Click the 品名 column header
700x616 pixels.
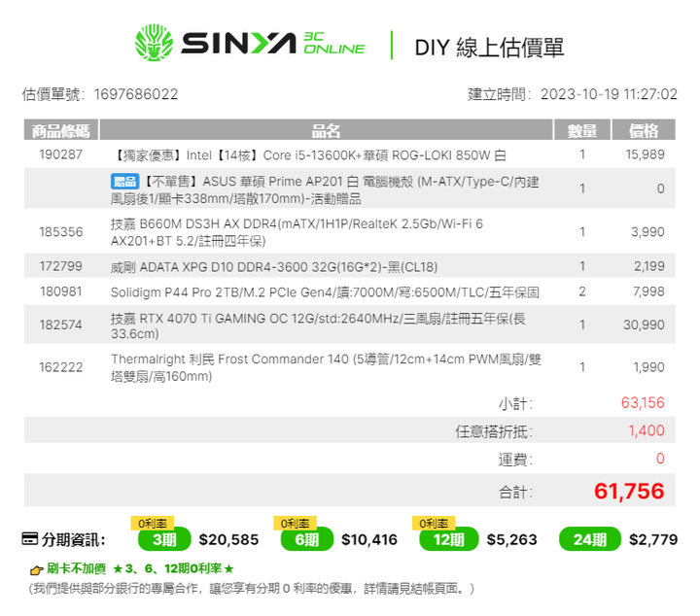pos(326,131)
